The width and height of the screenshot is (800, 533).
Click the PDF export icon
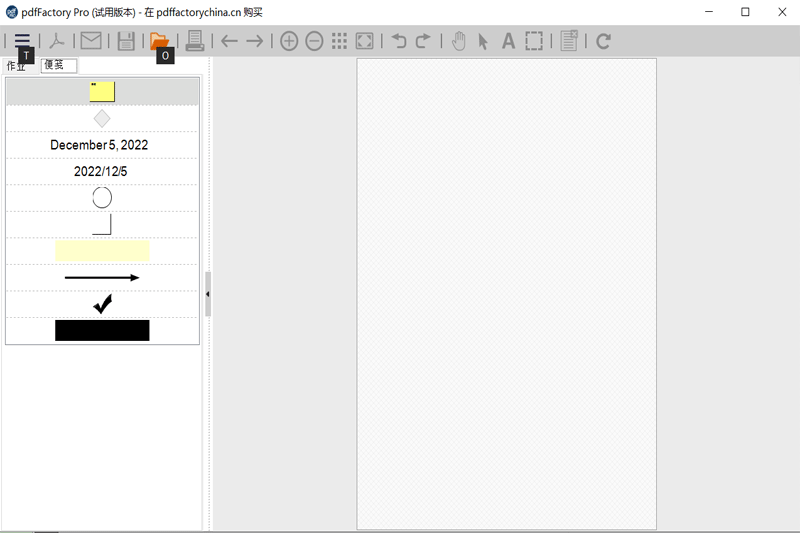click(59, 41)
